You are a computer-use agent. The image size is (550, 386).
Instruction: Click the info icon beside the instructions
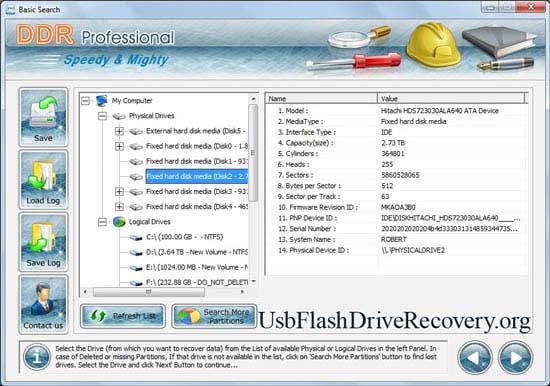point(37,357)
